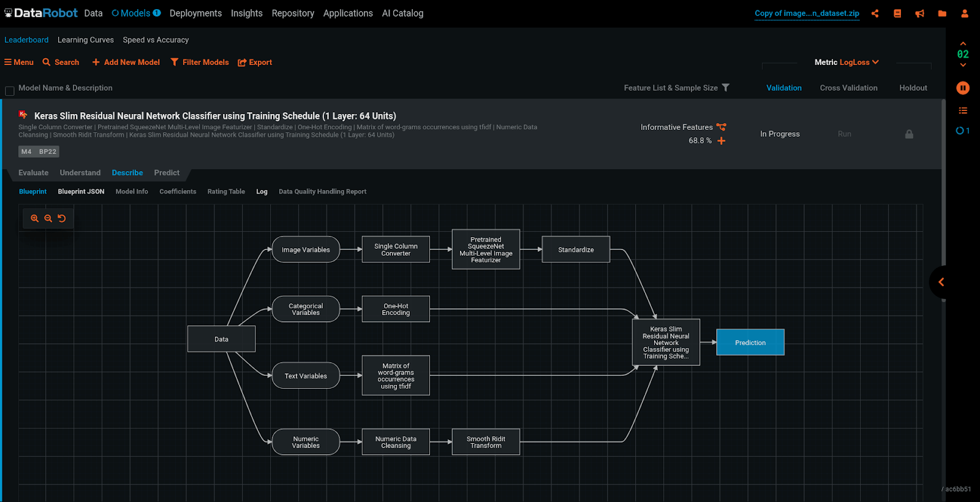Open the Predict tab

167,173
